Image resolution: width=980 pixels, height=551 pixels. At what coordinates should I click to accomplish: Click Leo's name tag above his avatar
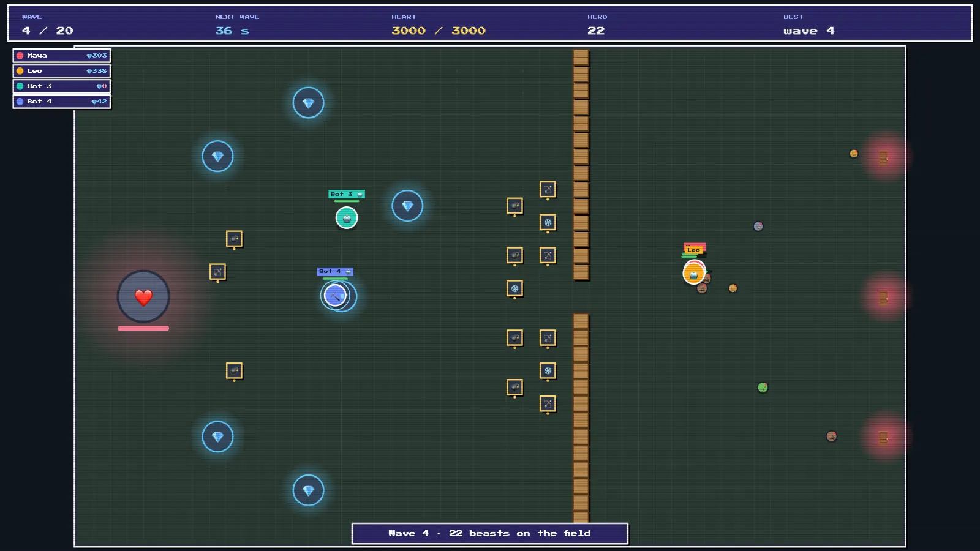[x=694, y=250]
